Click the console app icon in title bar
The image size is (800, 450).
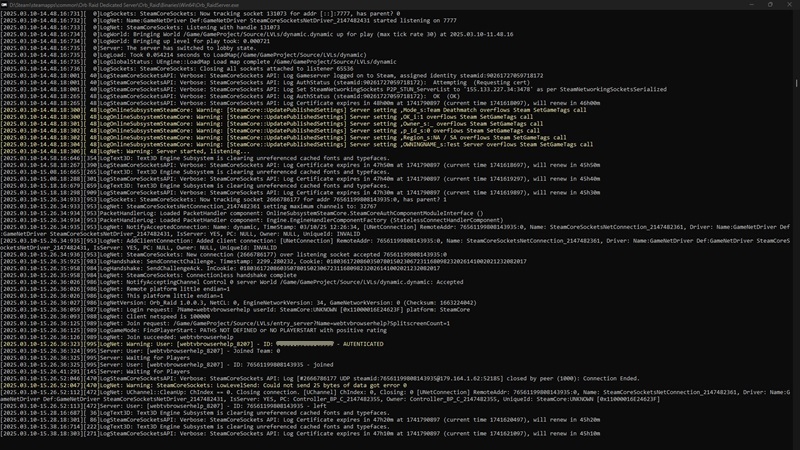tap(5, 4)
